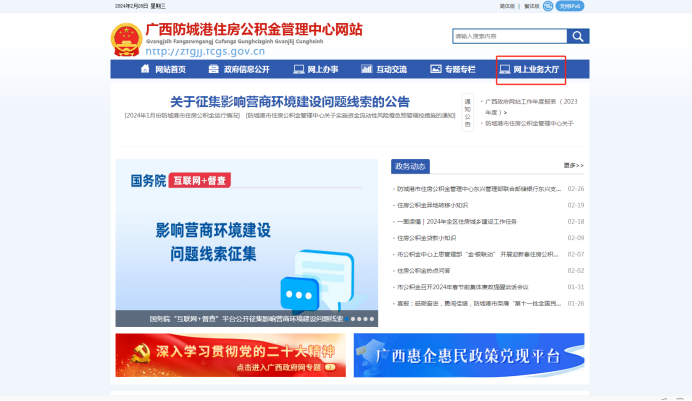Select the 政务动态 tab
Image resolution: width=692 pixels, height=401 pixels.
(x=410, y=166)
